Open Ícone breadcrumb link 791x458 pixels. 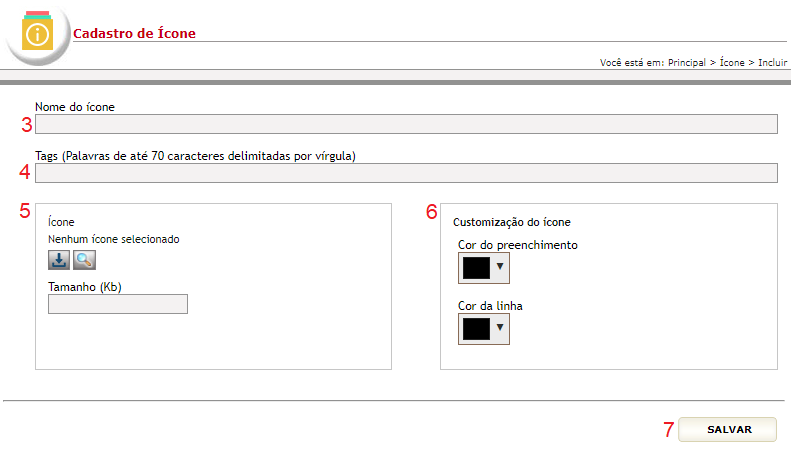coord(732,63)
